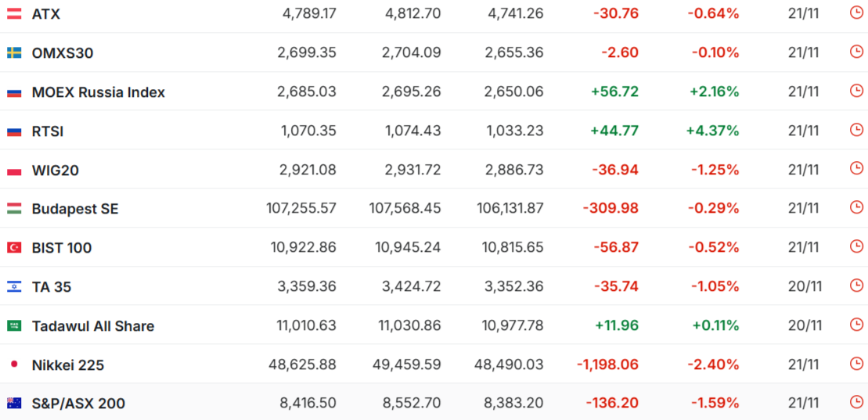
Task: Click the S&P/ASX 200 clock icon
Action: point(856,402)
